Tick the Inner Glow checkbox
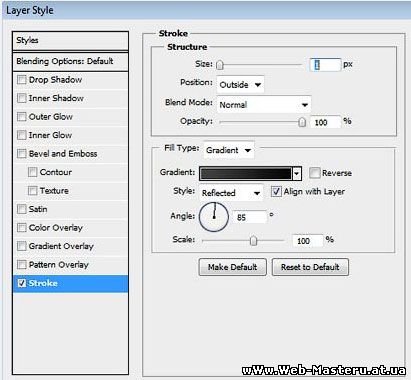This screenshot has width=411, height=380. 22,135
